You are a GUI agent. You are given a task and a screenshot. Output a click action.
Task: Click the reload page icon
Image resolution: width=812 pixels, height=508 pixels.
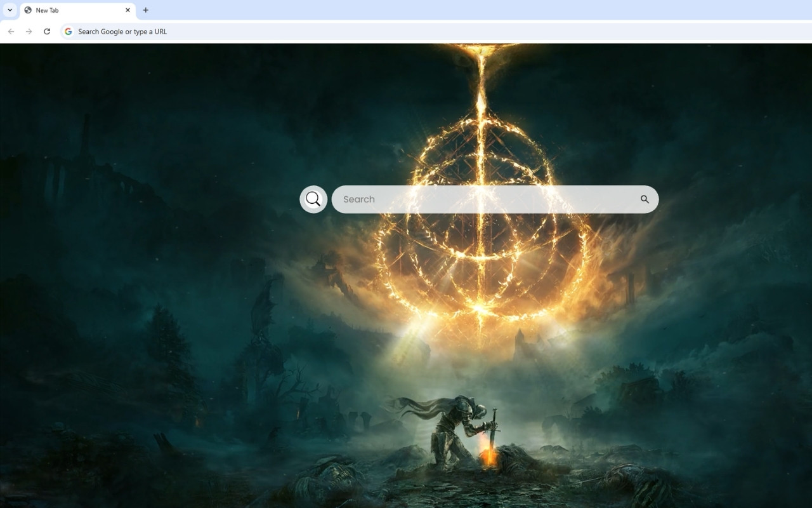tap(47, 31)
